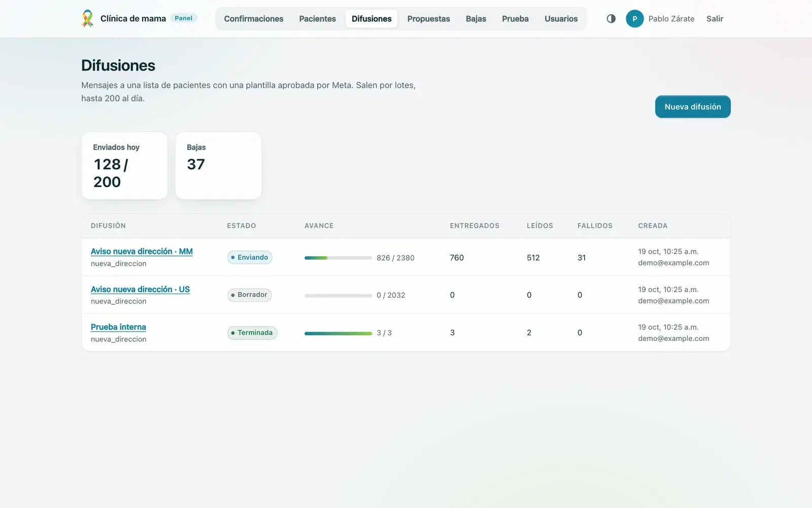Click the AVANCE column header

tap(319, 226)
